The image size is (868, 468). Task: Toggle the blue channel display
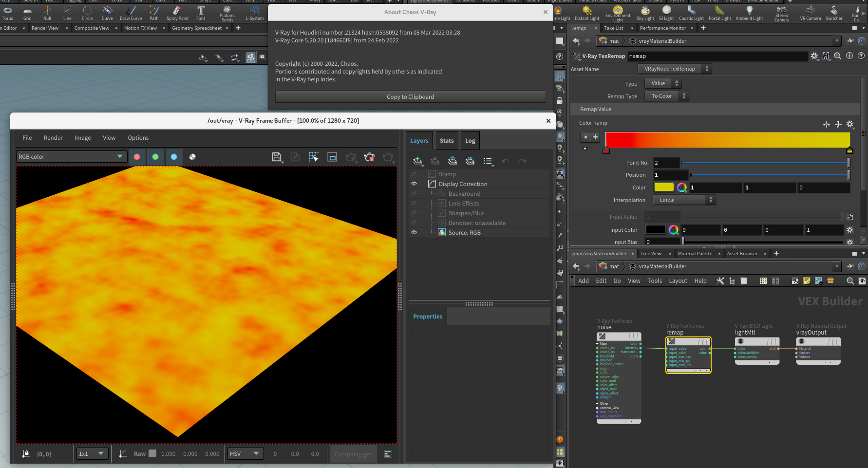174,157
